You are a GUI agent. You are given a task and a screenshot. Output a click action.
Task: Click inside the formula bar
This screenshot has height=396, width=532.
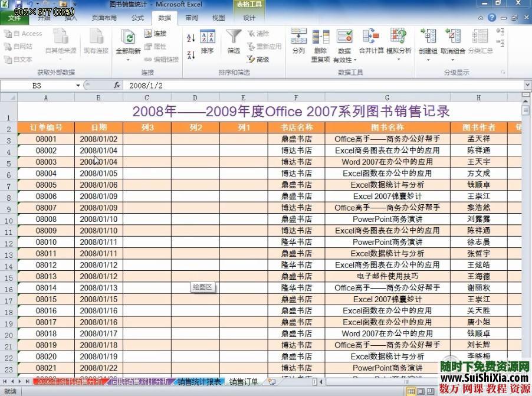point(236,85)
